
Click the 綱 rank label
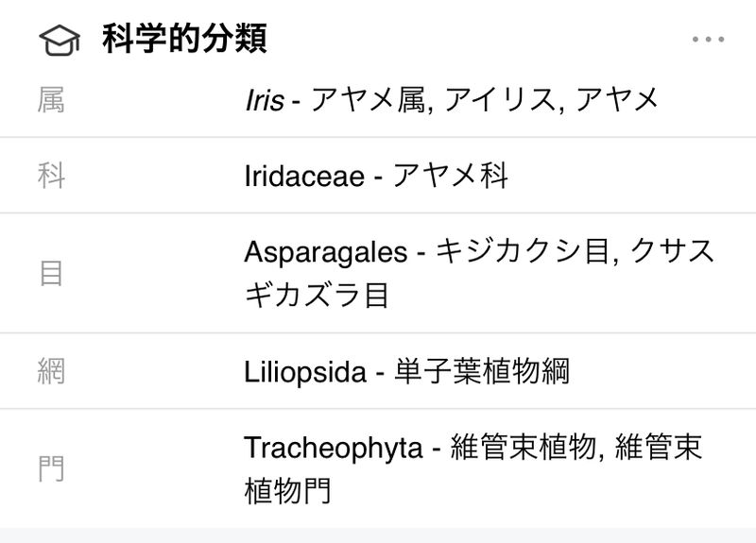(x=51, y=372)
